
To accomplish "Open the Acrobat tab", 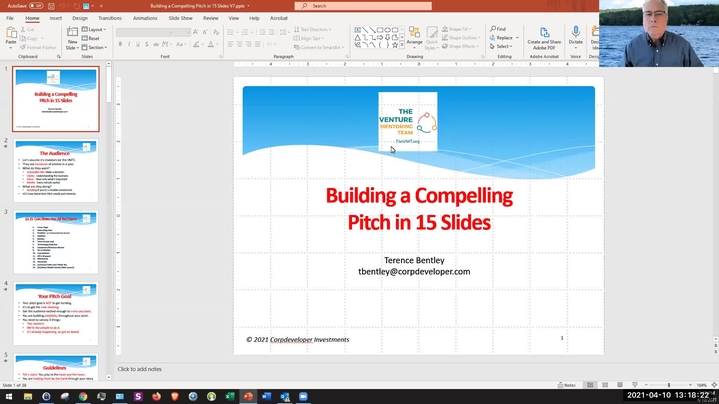I will coord(279,18).
